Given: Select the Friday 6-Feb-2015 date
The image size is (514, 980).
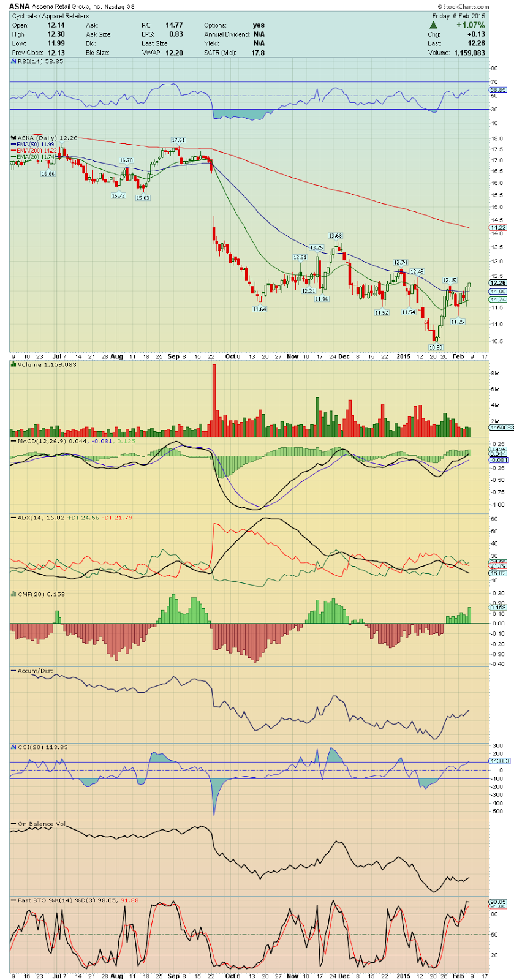Looking at the screenshot, I should tap(459, 16).
